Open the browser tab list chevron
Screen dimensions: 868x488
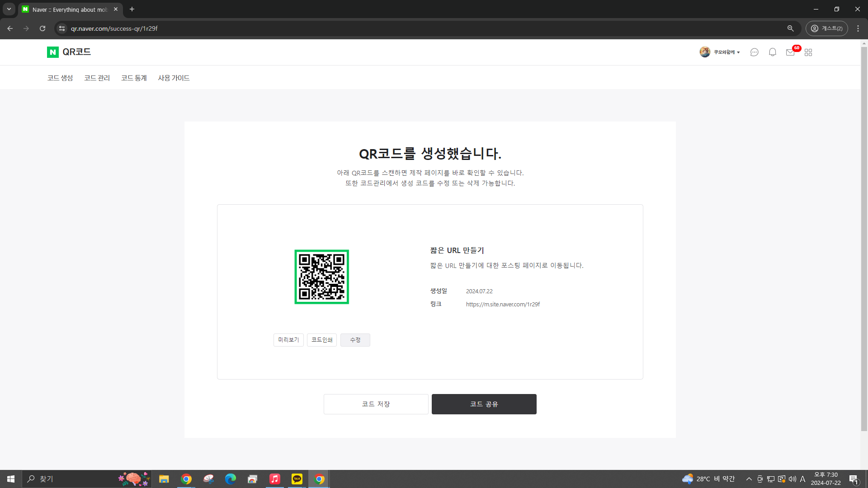point(9,9)
